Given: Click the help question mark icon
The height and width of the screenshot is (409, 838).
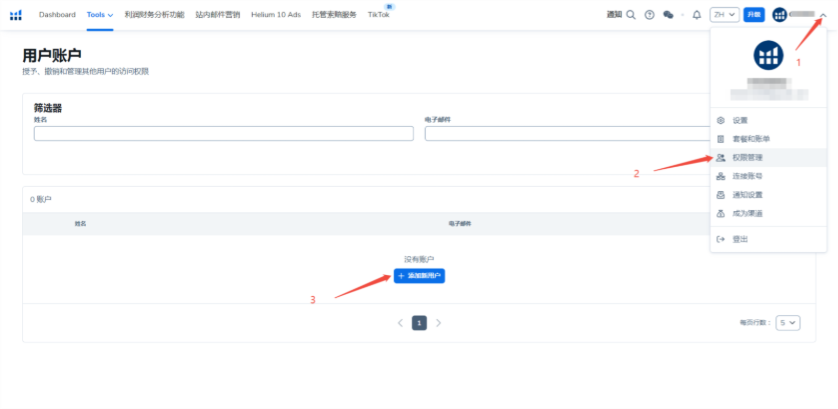Looking at the screenshot, I should click(650, 15).
